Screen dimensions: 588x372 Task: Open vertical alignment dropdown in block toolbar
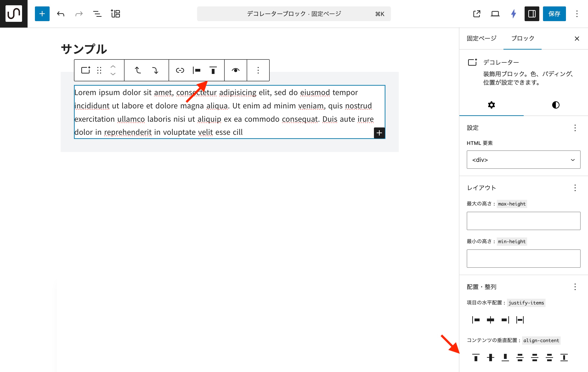[213, 70]
